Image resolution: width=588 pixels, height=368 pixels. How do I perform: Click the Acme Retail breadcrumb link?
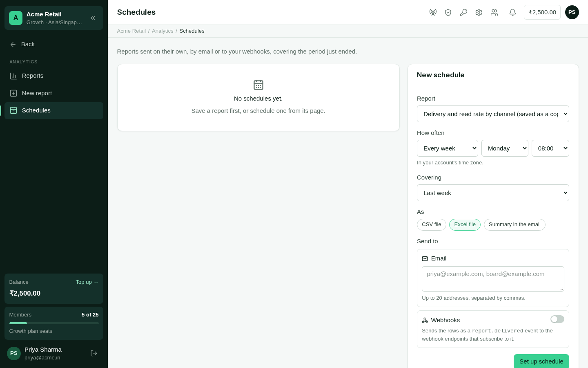131,31
